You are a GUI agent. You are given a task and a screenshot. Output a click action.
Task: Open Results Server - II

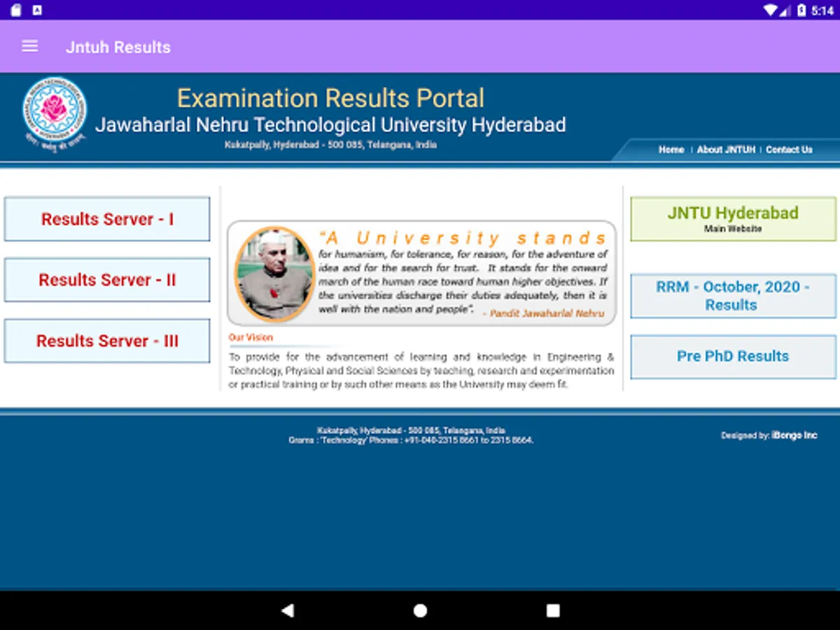click(107, 280)
